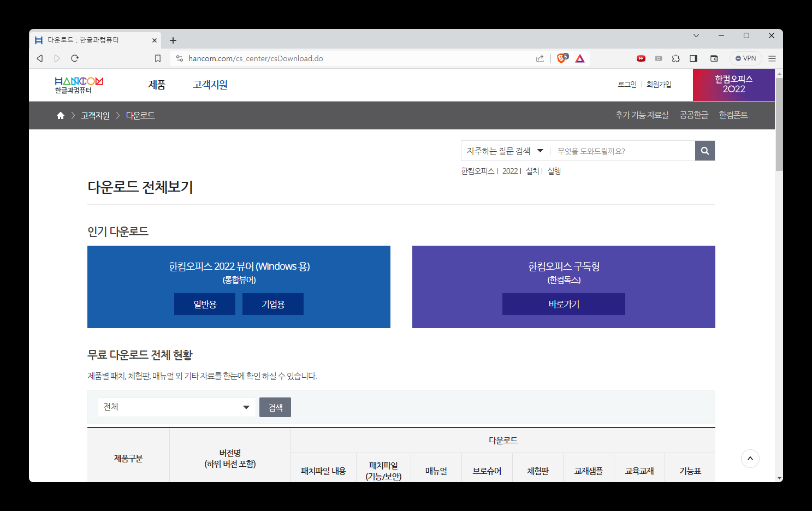812x511 pixels.
Task: Click the VPN button
Action: 746,58
